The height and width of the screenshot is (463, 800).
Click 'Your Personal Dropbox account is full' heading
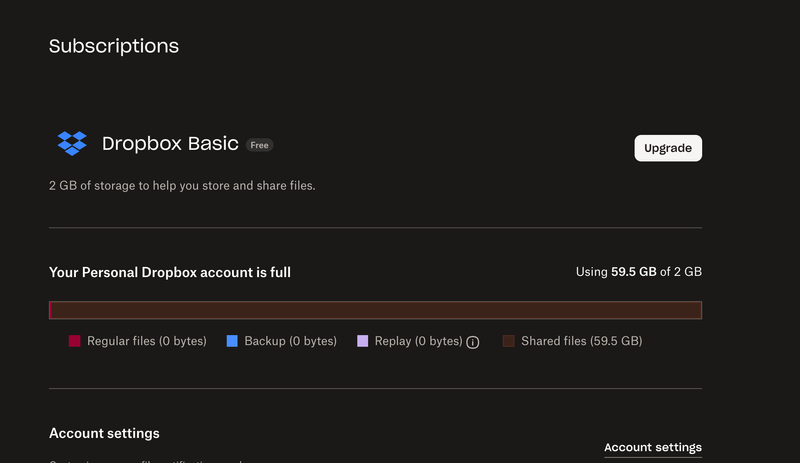tap(170, 272)
